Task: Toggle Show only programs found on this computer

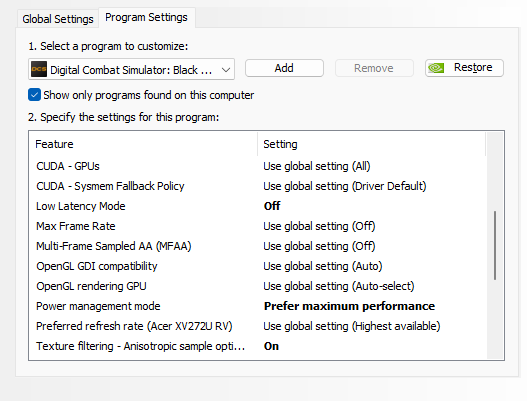Action: pos(35,95)
